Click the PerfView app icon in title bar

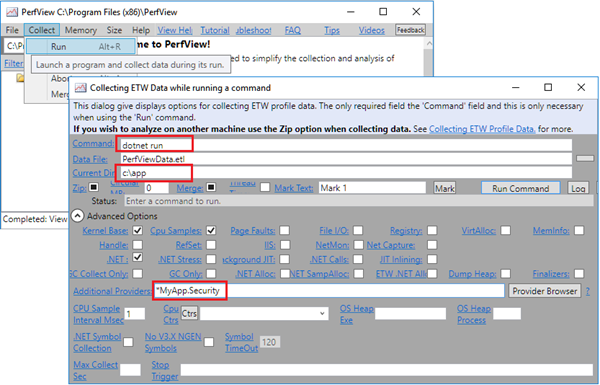12,12
